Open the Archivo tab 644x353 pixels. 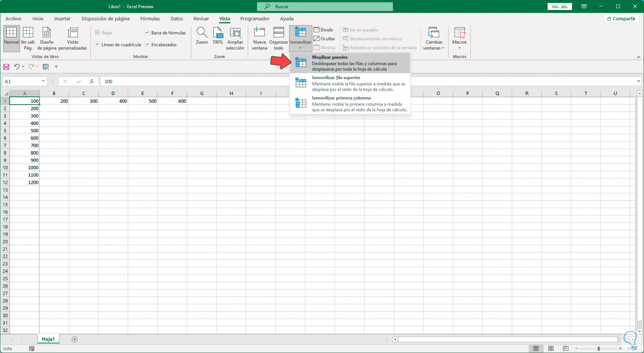13,19
